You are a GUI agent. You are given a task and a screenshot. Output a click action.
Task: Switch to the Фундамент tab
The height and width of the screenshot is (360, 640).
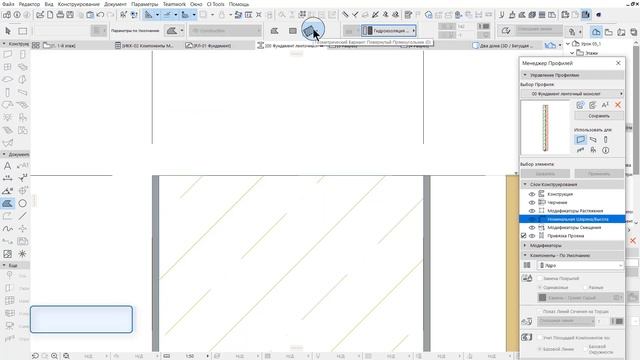pos(209,45)
